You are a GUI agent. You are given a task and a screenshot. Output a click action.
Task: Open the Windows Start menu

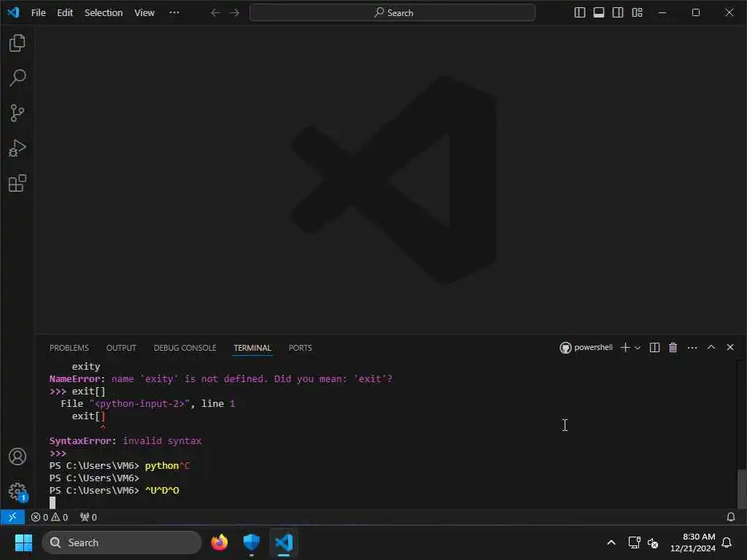coord(23,542)
